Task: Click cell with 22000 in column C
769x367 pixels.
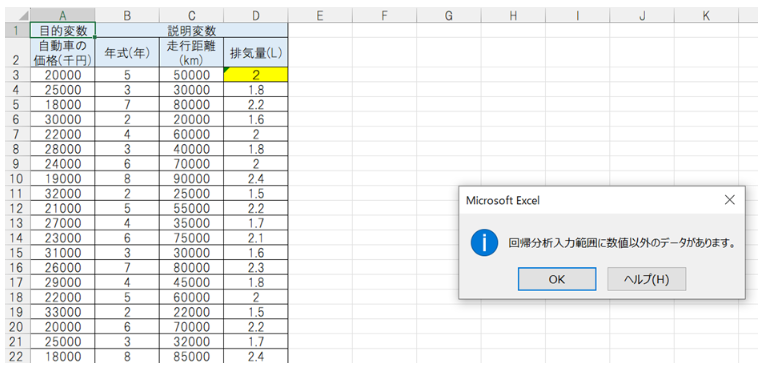Action: [191, 312]
